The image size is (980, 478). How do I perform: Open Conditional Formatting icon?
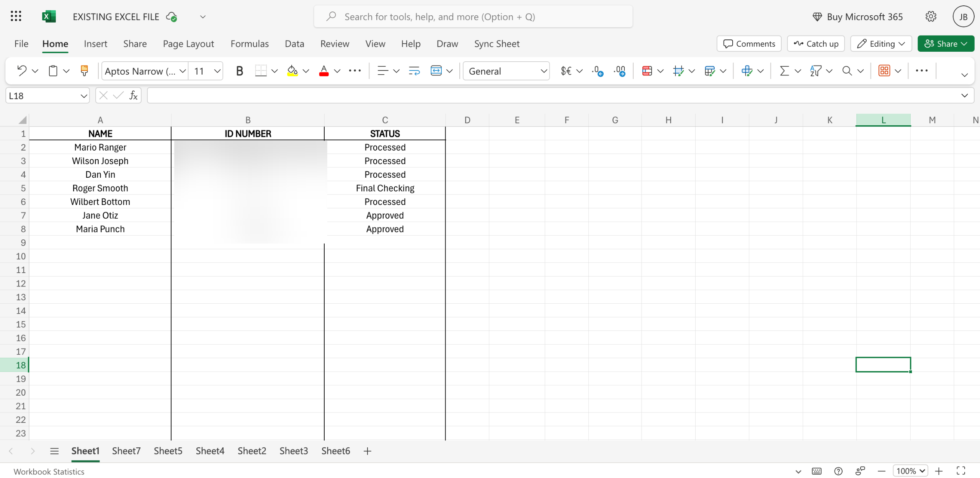(647, 71)
